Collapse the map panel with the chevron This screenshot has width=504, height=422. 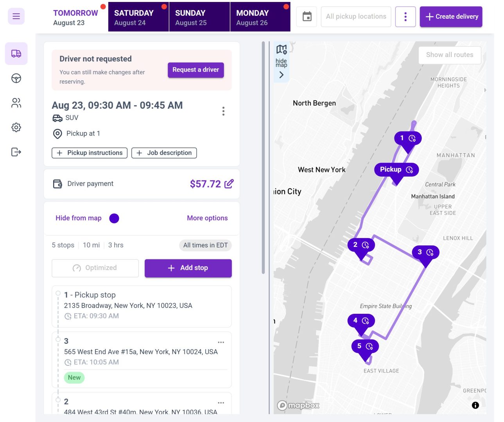281,75
